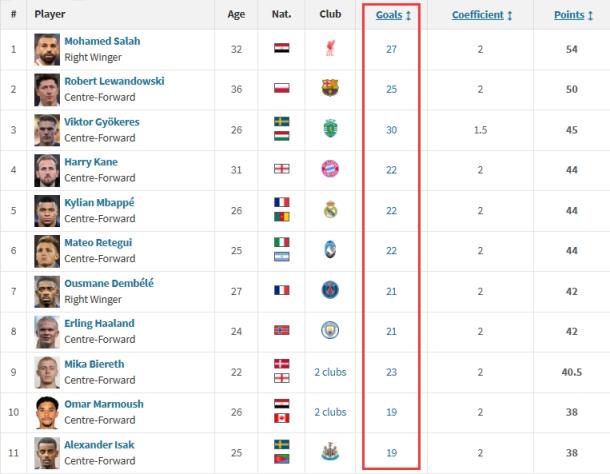Click the FC Barcelona club crest
Screen dimensions: 610x474
(330, 88)
